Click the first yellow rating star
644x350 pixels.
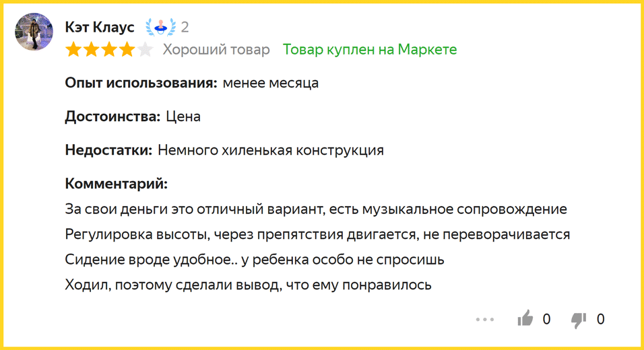coord(73,50)
